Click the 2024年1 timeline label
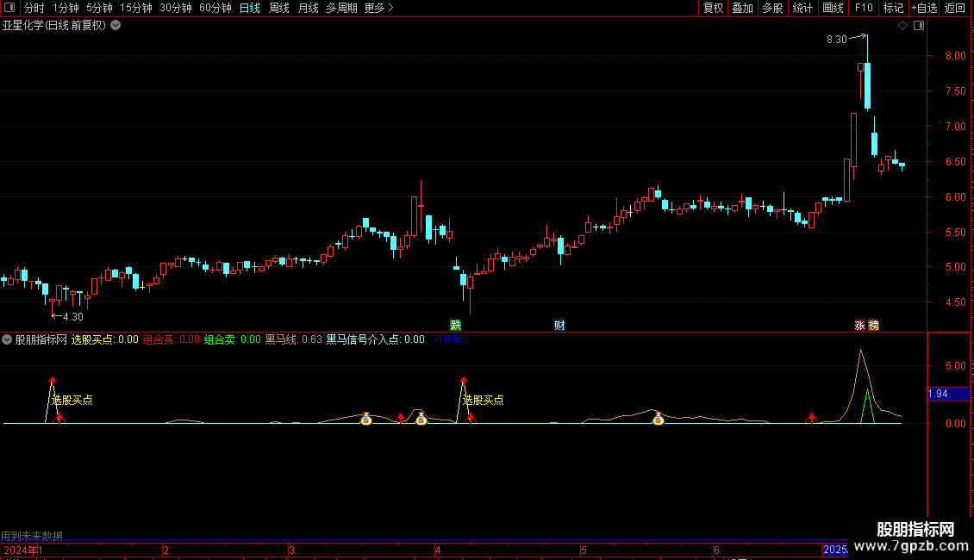974x560 pixels. click(23, 550)
